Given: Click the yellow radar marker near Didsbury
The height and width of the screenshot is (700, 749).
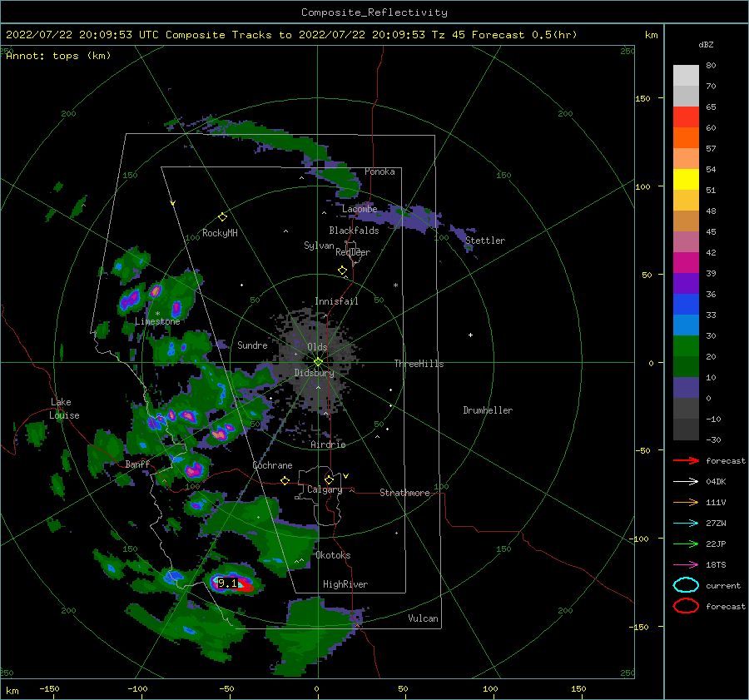Looking at the screenshot, I should tap(318, 362).
